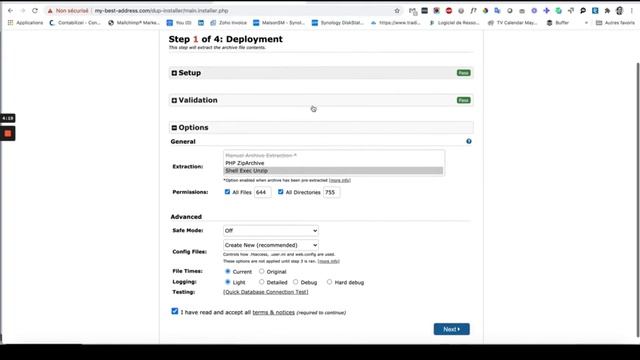Open the Autres favoris folder

point(615,23)
